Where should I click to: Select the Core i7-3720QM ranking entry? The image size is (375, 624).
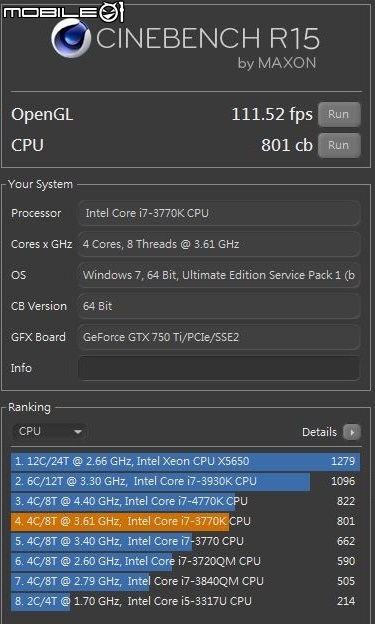(186, 561)
